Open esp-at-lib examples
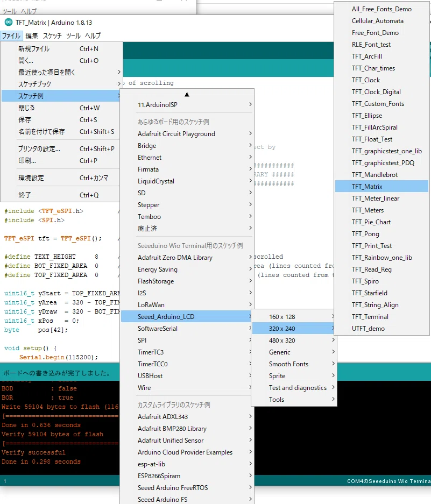The width and height of the screenshot is (431, 504). pos(187,464)
